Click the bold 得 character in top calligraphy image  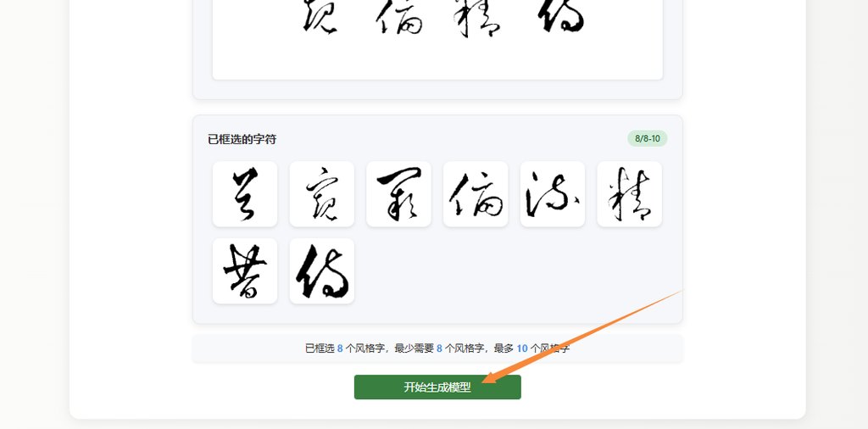click(560, 15)
